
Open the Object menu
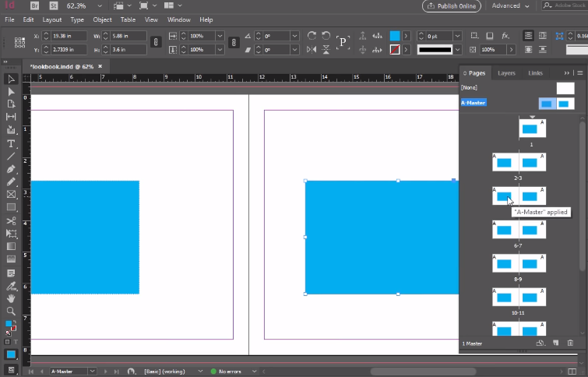(x=102, y=19)
